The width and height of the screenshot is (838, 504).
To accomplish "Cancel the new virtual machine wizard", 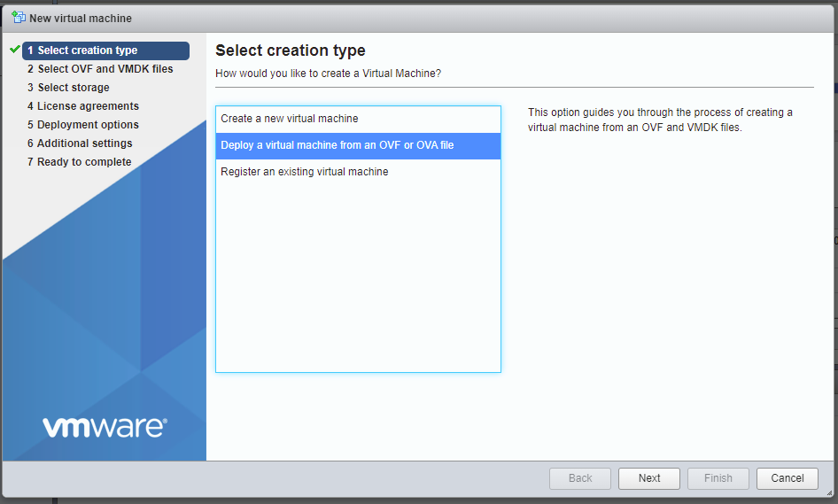I will click(x=787, y=478).
